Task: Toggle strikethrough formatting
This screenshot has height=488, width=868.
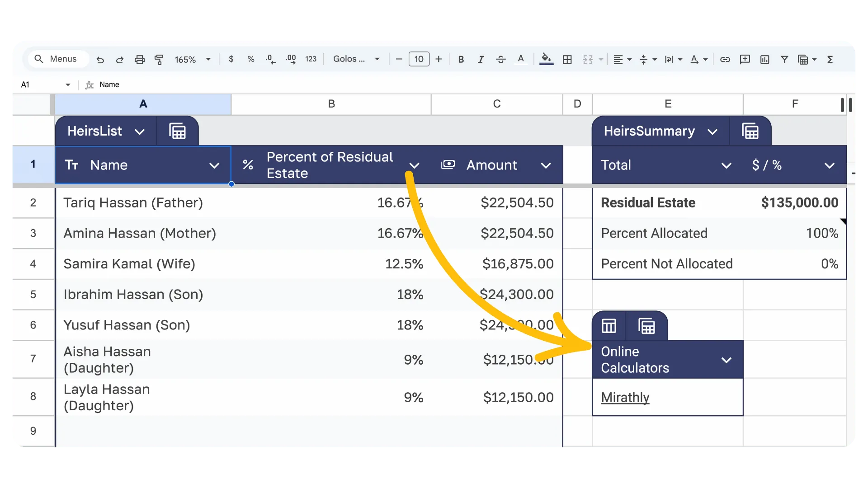Action: 500,59
